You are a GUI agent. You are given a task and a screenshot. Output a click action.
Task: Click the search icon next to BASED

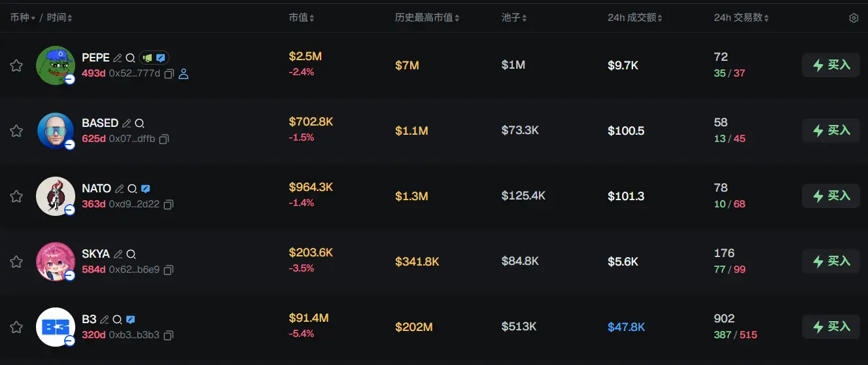[x=139, y=123]
